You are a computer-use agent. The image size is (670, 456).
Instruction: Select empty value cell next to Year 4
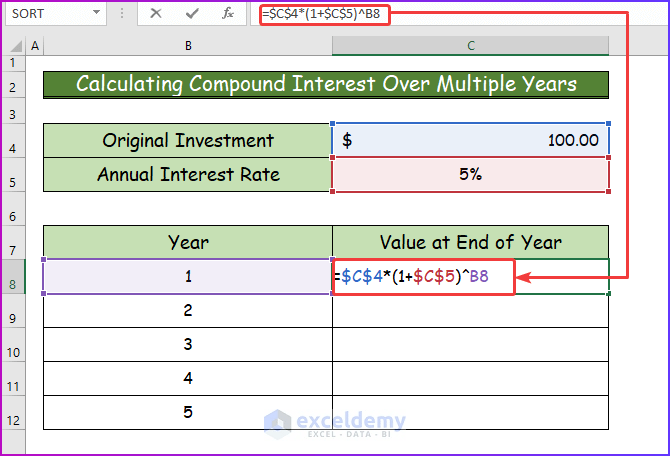(x=470, y=379)
